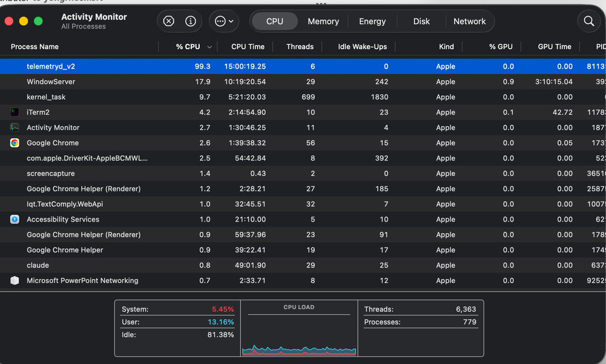Open the search magnifier icon
Viewport: 606px width, 364px height.
tap(588, 21)
